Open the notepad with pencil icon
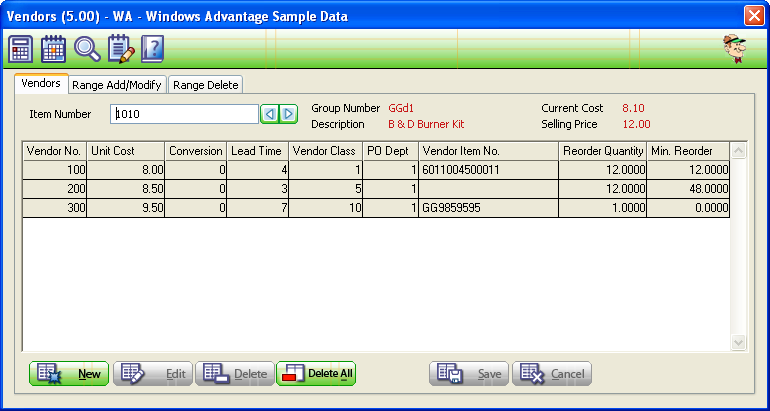This screenshot has width=770, height=411. (x=120, y=49)
